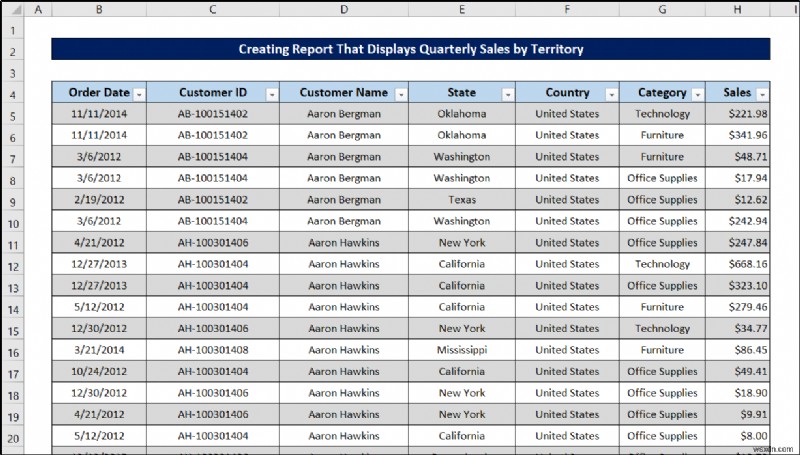
Task: Select the cell with sales $48.71
Action: coord(738,157)
